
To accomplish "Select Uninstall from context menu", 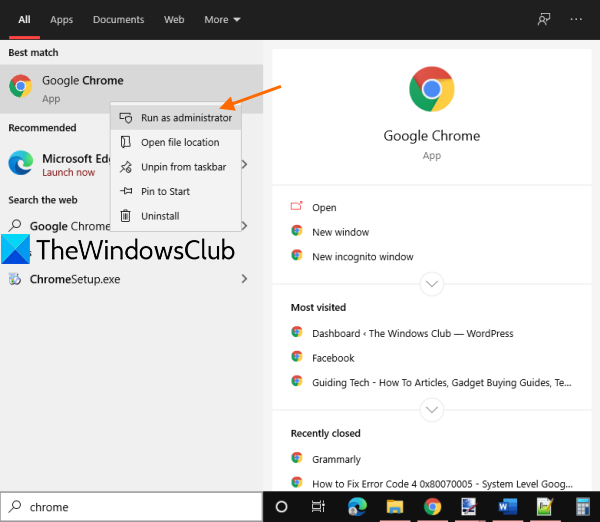I will point(176,216).
